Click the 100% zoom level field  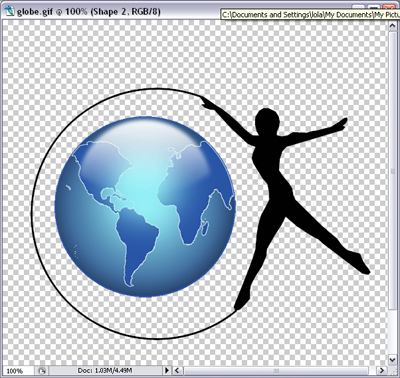tap(17, 371)
